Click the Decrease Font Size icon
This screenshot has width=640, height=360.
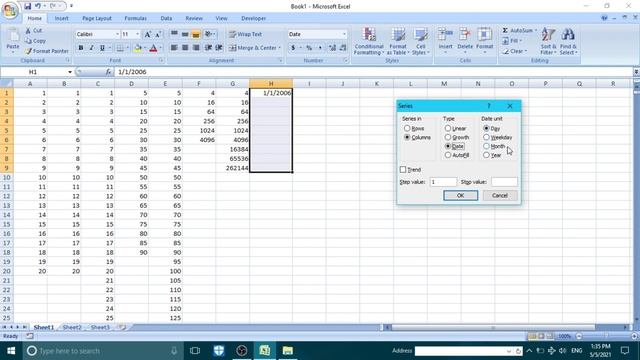(158, 35)
